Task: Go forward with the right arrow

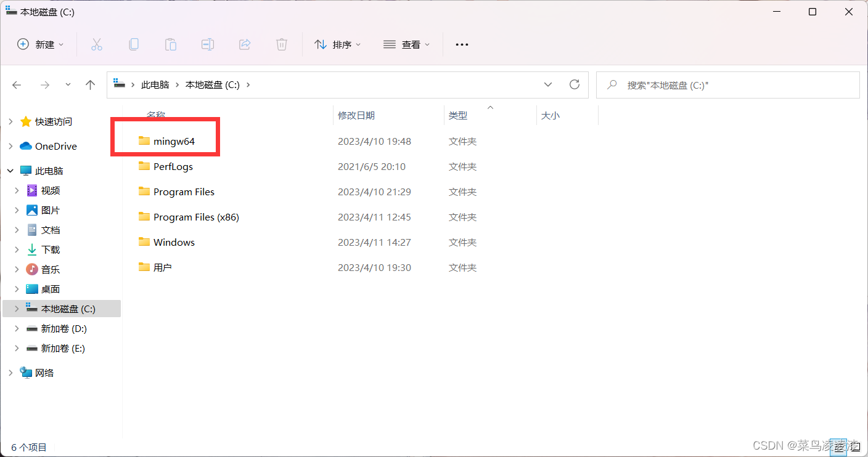Action: pyautogui.click(x=44, y=85)
